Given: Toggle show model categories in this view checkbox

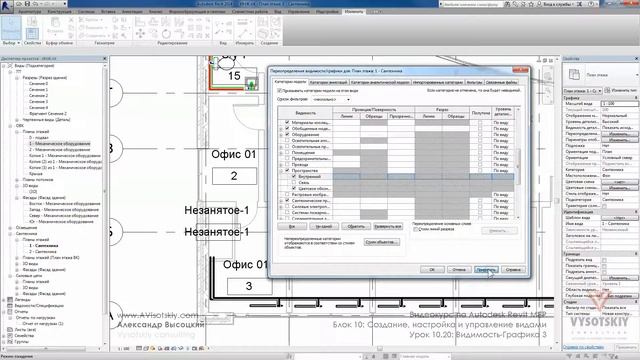Looking at the screenshot, I should (280, 90).
